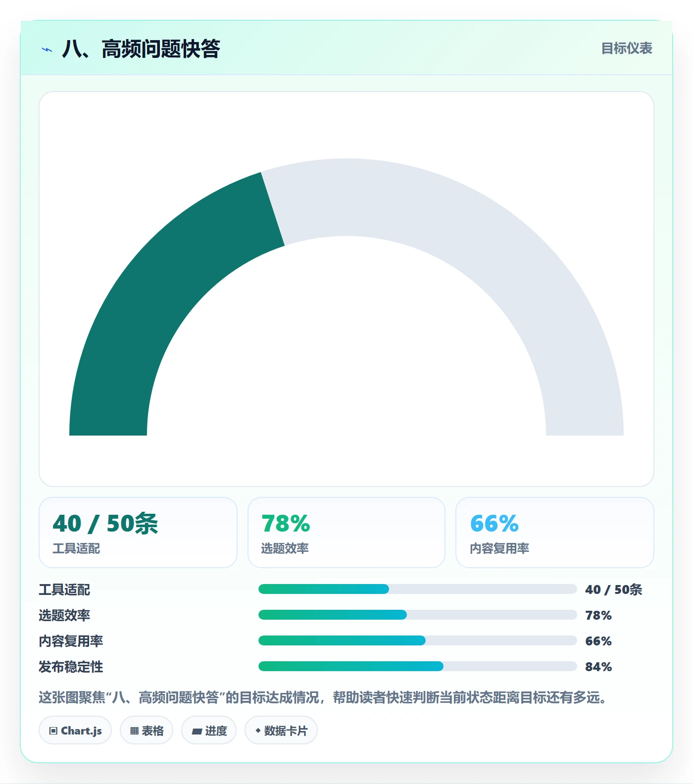Click "选题效率" label in the progress list
This screenshot has height=784, width=693.
point(64,615)
